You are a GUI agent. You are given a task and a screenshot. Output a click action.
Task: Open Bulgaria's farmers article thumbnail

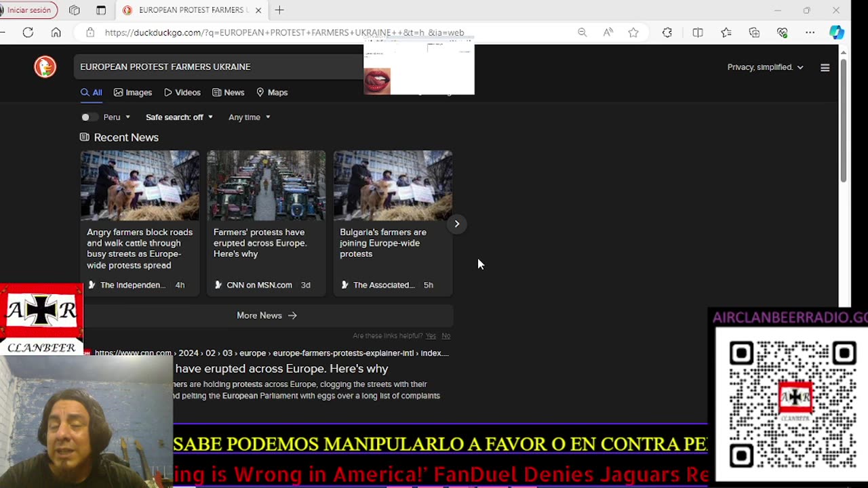[393, 185]
